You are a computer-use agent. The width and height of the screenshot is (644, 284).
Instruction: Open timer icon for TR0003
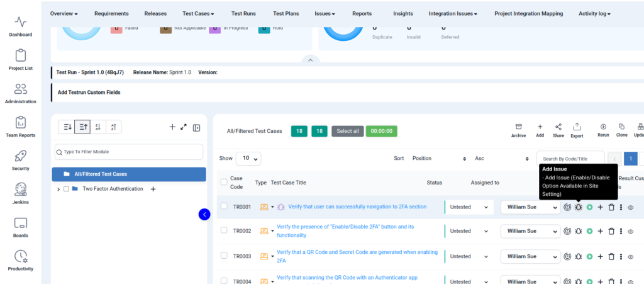pyautogui.click(x=568, y=256)
